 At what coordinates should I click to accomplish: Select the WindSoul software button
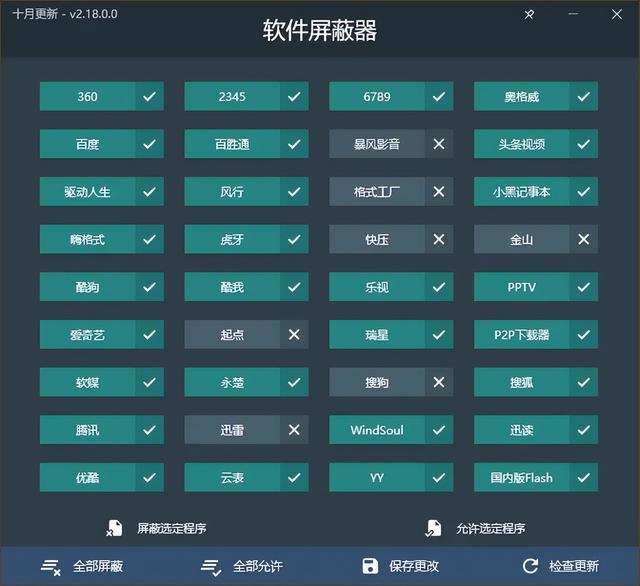[x=377, y=430]
